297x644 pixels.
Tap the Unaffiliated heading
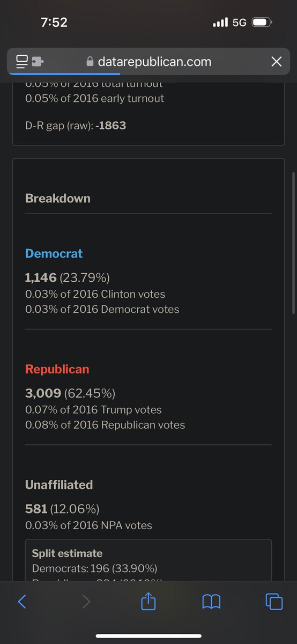coord(59,485)
